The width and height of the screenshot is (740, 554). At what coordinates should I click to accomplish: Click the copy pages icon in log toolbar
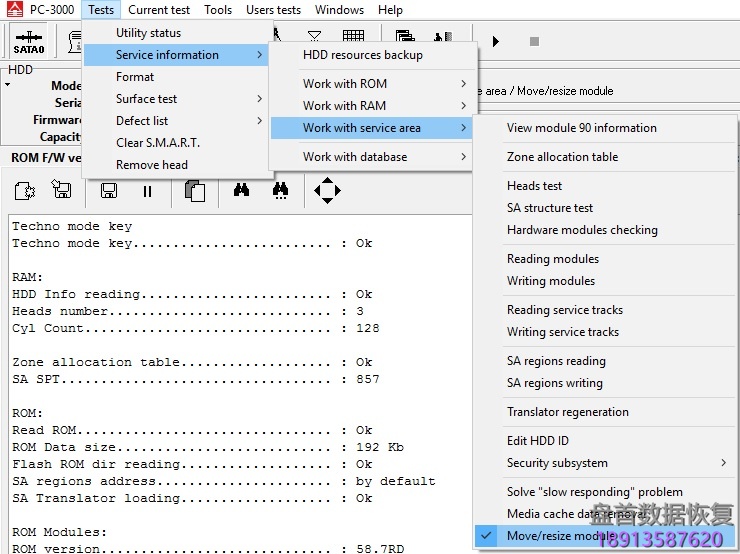point(196,190)
